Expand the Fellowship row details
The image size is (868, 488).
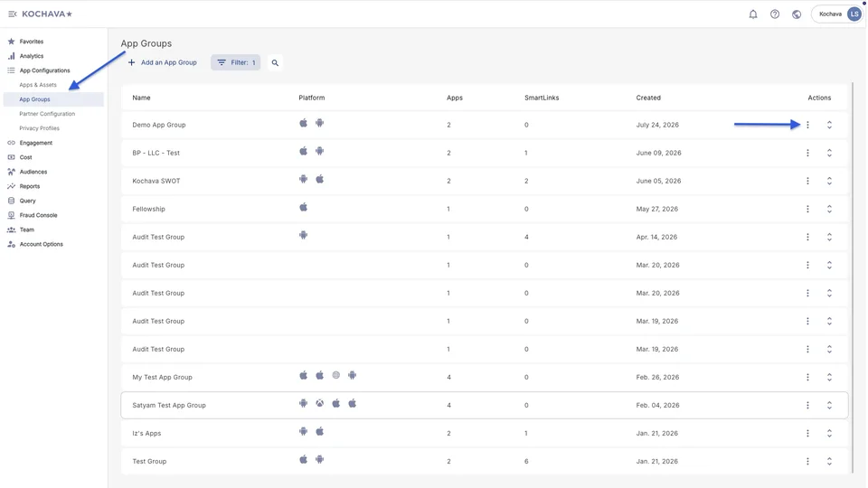[829, 209]
